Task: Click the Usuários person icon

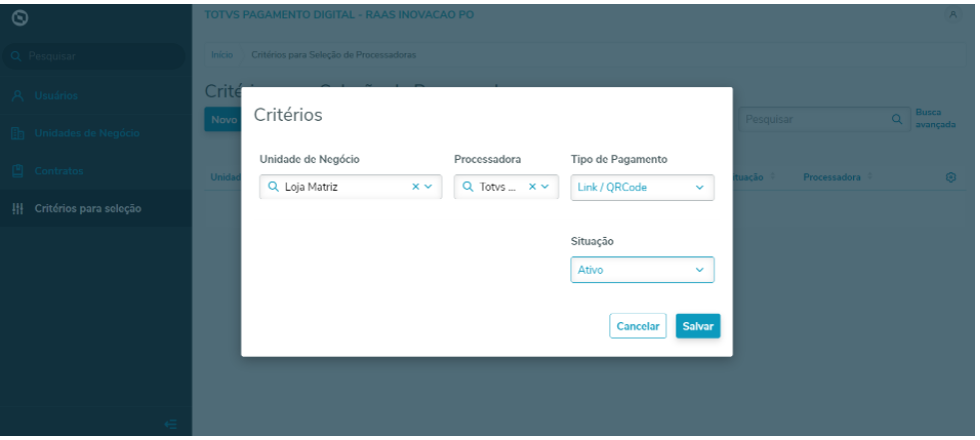Action: (x=18, y=96)
